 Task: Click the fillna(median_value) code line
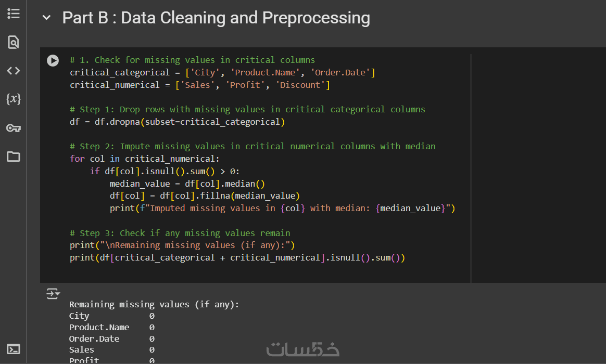coord(205,196)
